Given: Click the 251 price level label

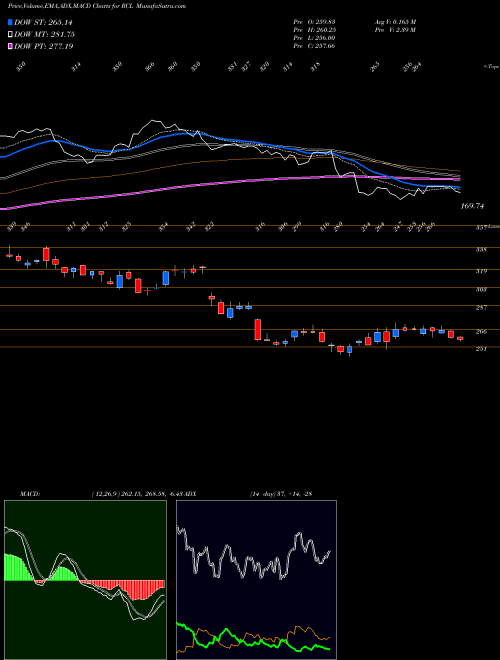Looking at the screenshot, I should point(481,349).
